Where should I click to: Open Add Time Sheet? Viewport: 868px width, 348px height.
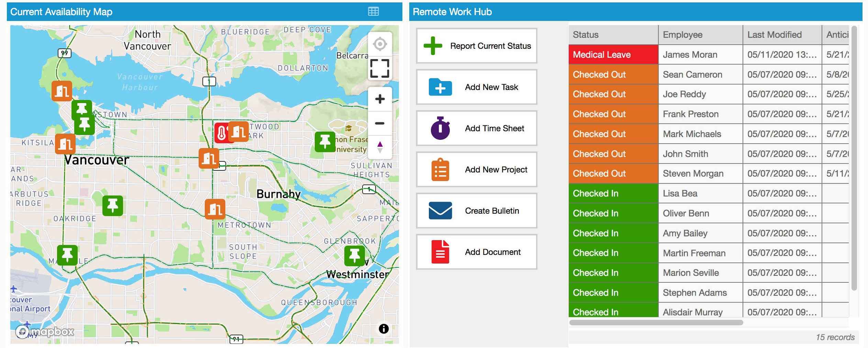(477, 128)
